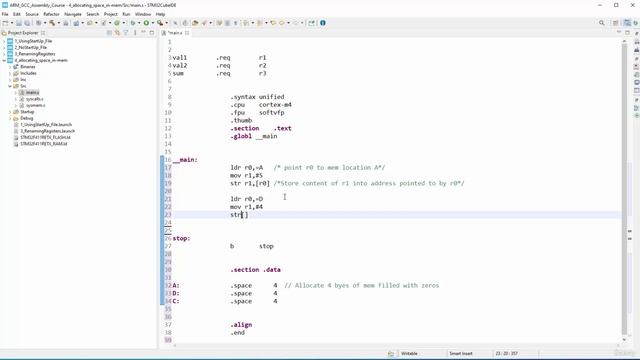Image resolution: width=640 pixels, height=360 pixels.
Task: Build the project with the hammer icon
Action: coord(52,23)
